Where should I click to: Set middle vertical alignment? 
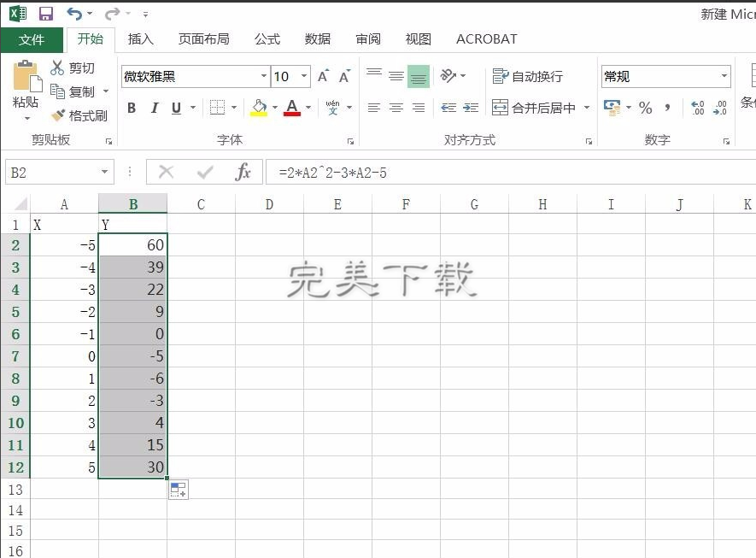tap(396, 76)
